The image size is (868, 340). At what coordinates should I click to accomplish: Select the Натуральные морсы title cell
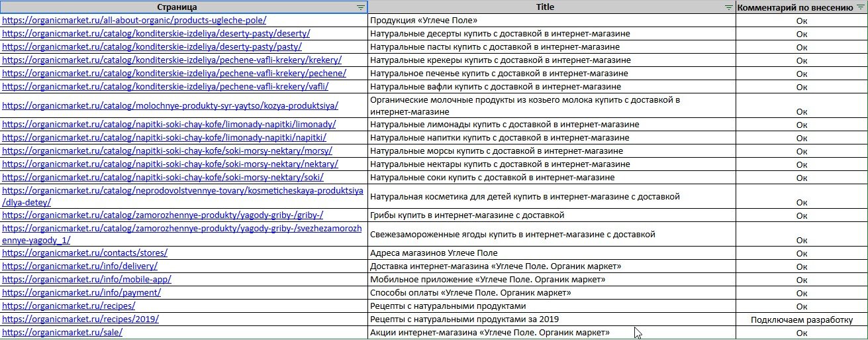tap(552, 151)
